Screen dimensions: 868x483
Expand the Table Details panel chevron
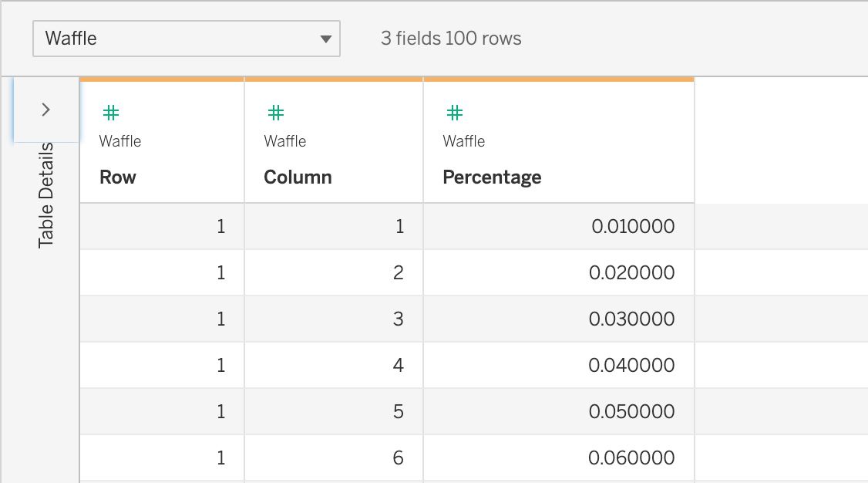pos(45,110)
